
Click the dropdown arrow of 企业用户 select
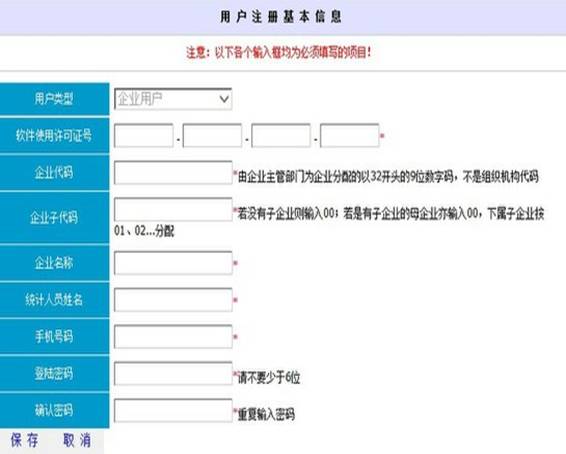(224, 99)
